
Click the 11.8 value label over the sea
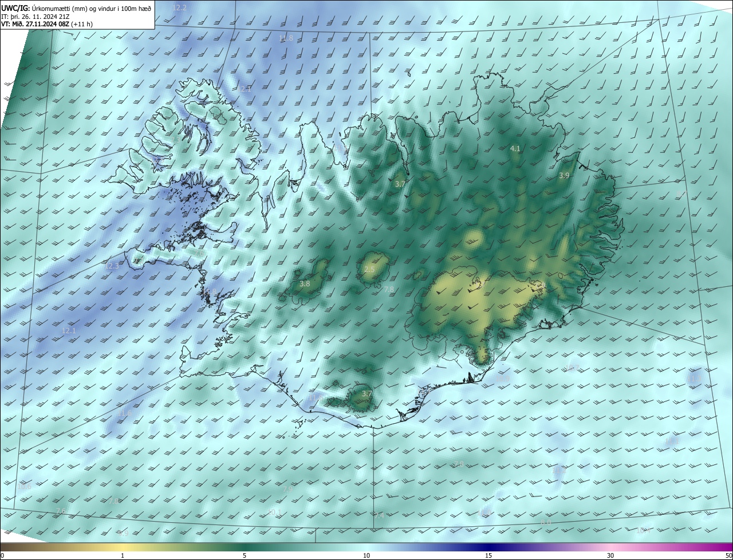click(x=286, y=38)
